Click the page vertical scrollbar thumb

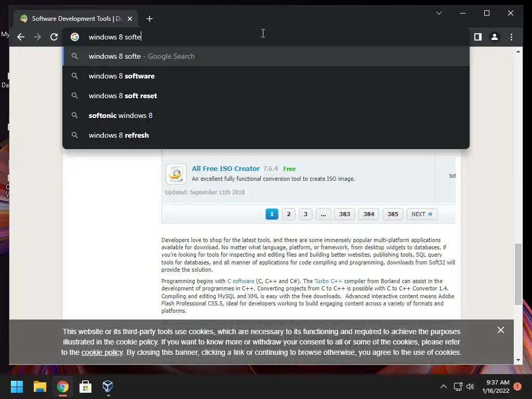click(518, 274)
